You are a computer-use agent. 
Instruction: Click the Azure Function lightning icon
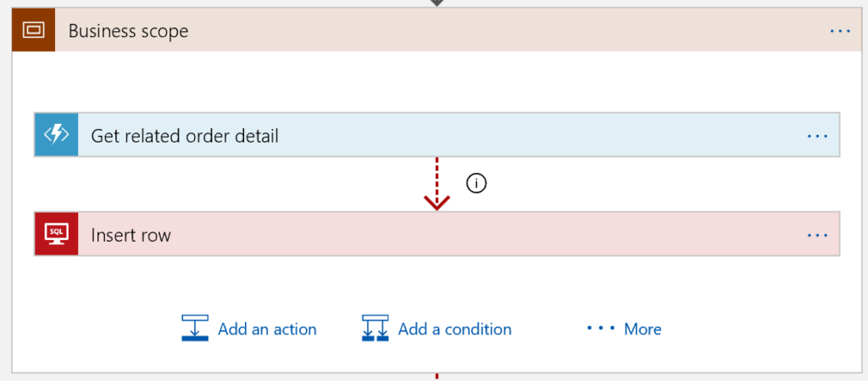click(56, 135)
